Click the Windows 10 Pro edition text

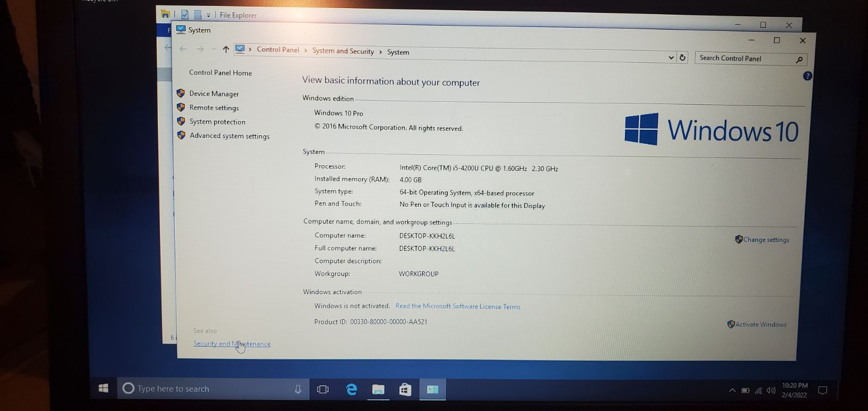pyautogui.click(x=339, y=113)
